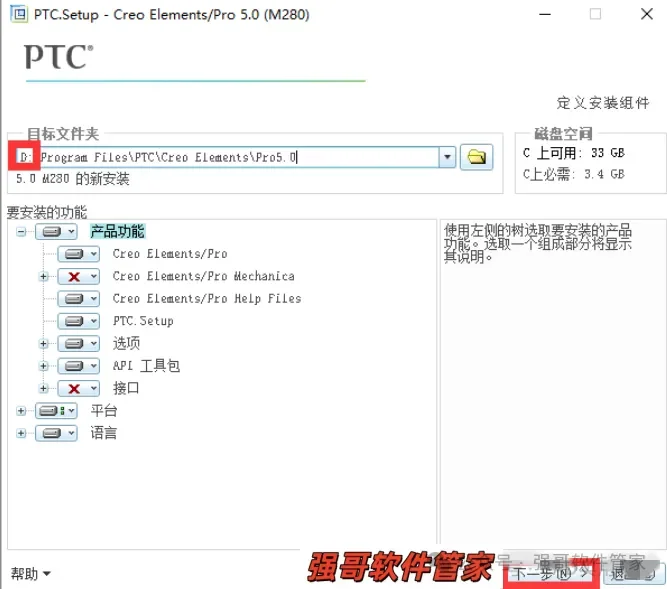Open the destination folder path dropdown

[x=447, y=157]
